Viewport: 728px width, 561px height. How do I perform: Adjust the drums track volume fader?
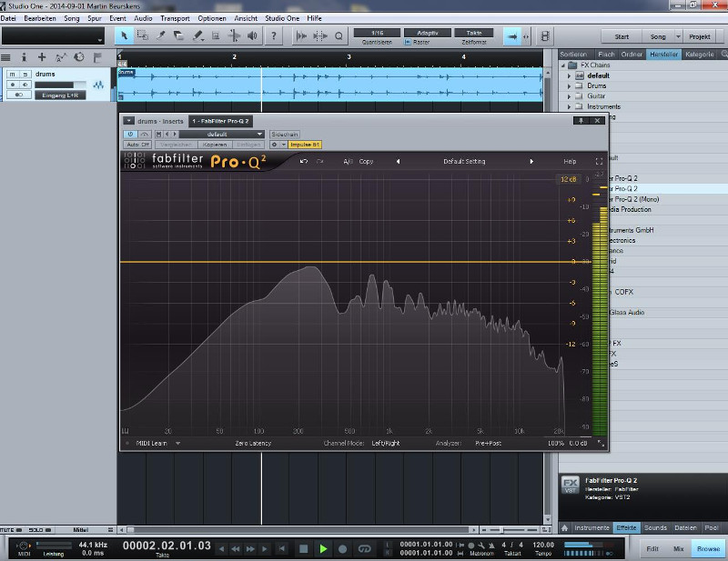[60, 85]
